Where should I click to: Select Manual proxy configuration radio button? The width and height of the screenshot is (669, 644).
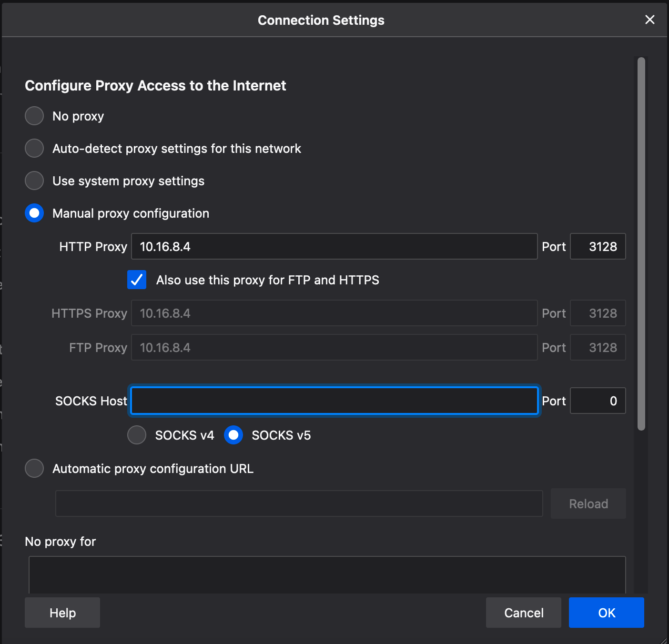34,213
